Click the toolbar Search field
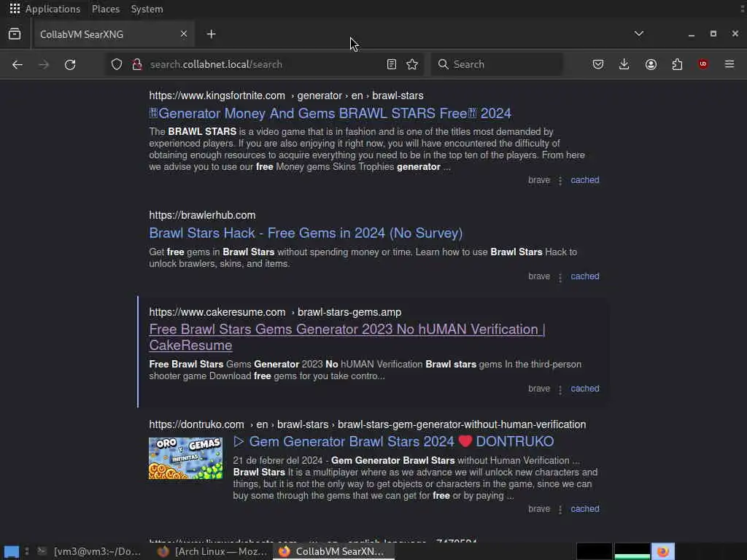 (497, 64)
